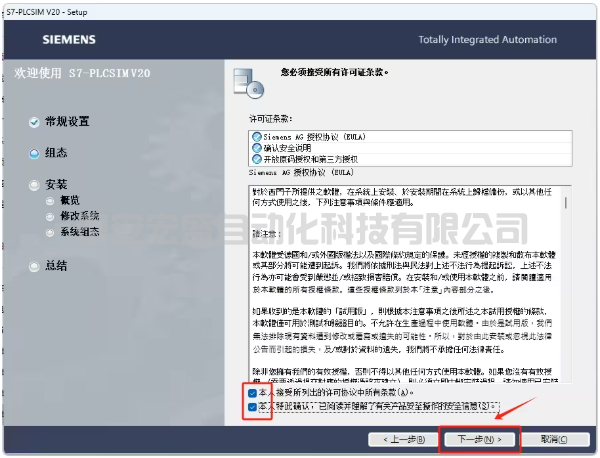This screenshot has height=458, width=600.
Task: Select the 概览 sub-step in sidebar
Action: click(x=69, y=201)
